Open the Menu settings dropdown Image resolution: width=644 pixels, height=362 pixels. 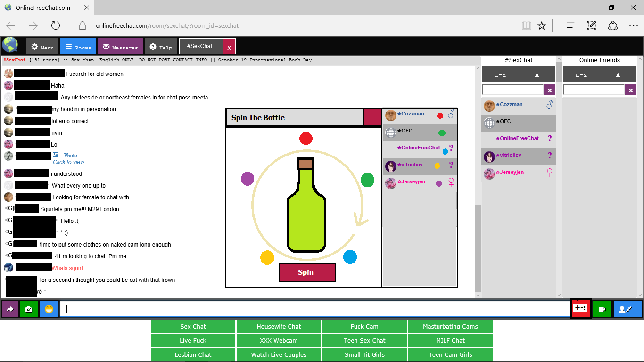(x=42, y=47)
